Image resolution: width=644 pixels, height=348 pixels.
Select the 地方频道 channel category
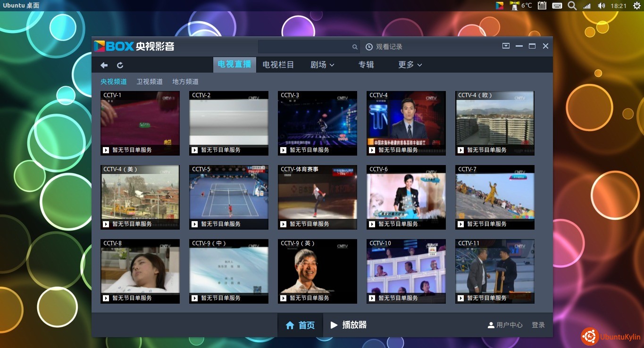(x=185, y=82)
